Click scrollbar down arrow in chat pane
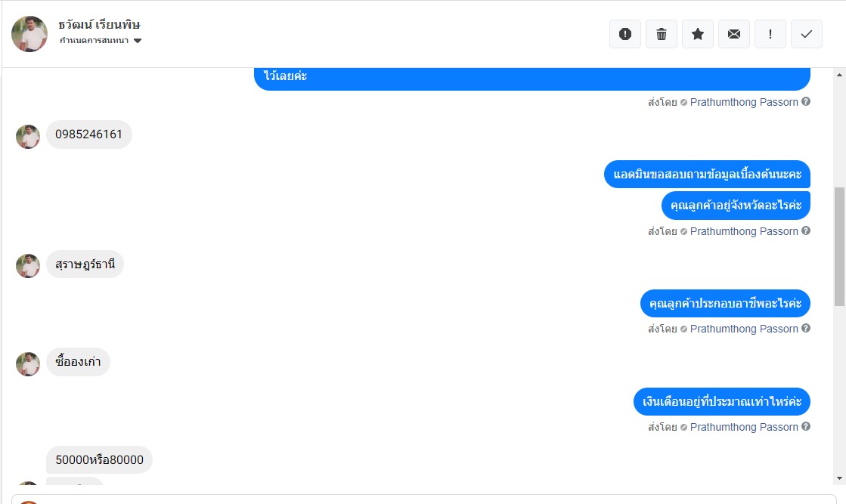 (x=839, y=478)
